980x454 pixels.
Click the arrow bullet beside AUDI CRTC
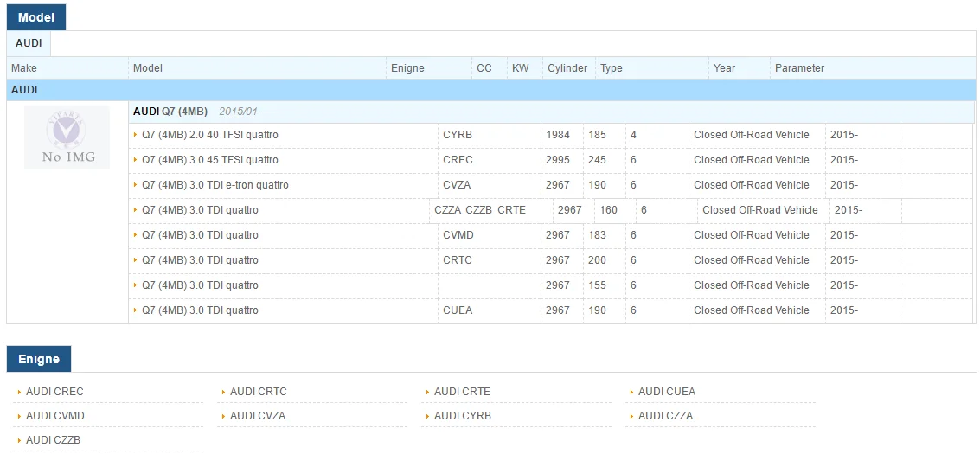pyautogui.click(x=224, y=393)
